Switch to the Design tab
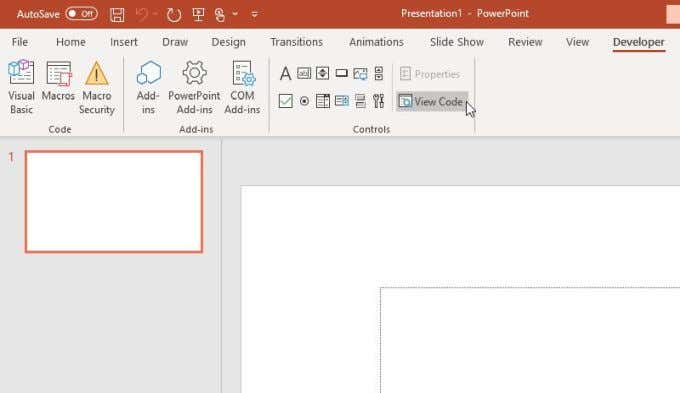Viewport: 680px width, 393px height. pyautogui.click(x=228, y=42)
